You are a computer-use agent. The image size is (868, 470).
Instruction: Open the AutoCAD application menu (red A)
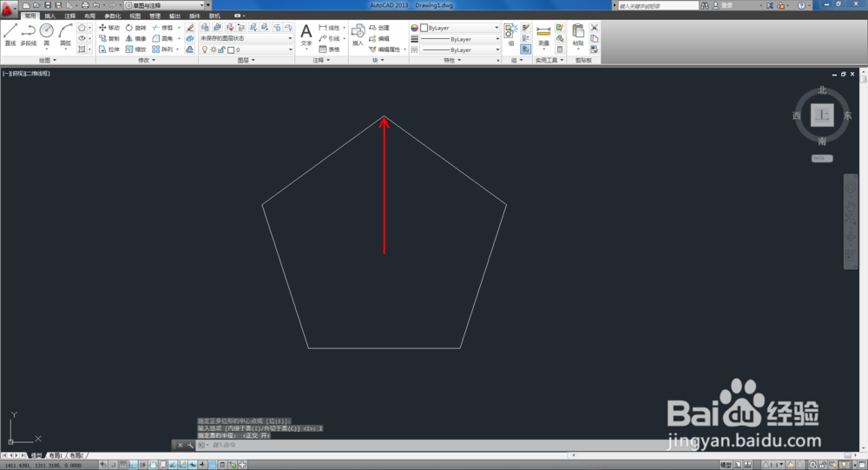pyautogui.click(x=8, y=9)
